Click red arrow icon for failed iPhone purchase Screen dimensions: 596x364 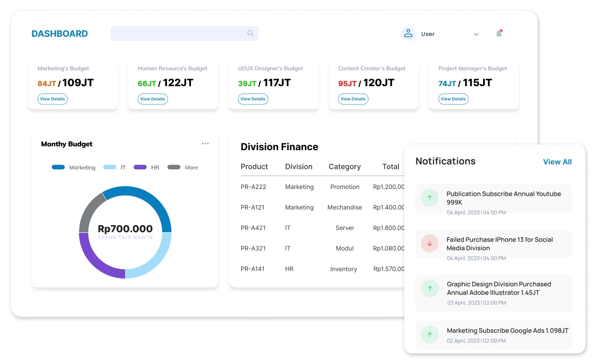click(x=429, y=244)
